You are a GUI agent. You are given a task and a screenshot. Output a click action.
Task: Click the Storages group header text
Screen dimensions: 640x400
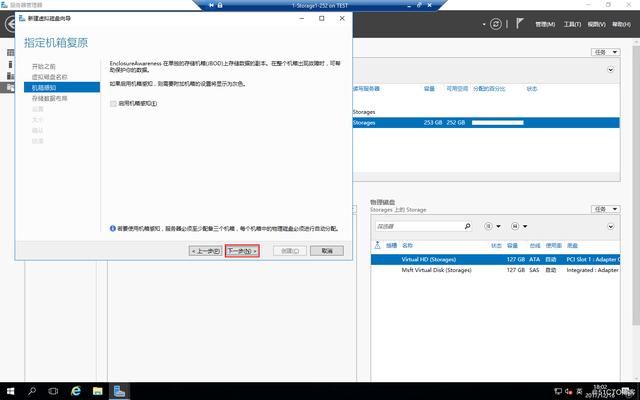364,112
